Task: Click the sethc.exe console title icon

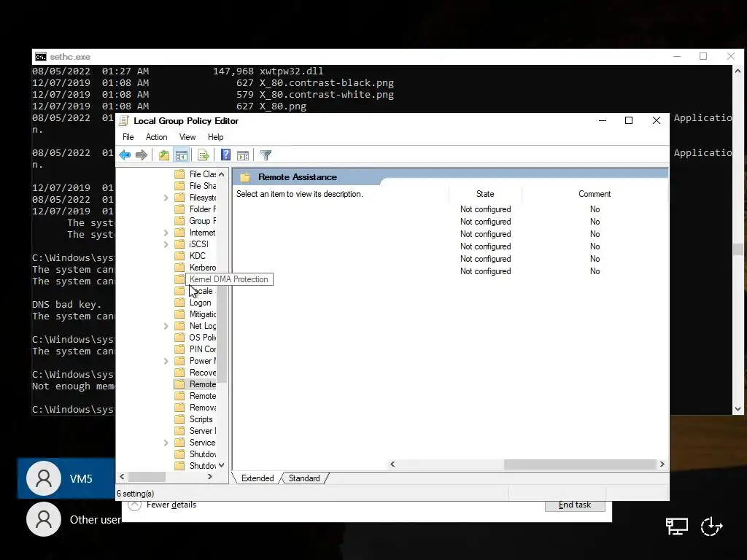Action: [x=41, y=57]
